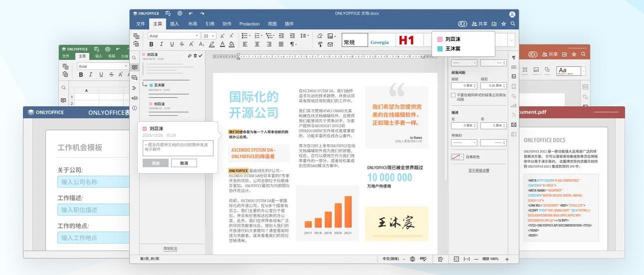This screenshot has width=644, height=275.
Task: Toggle spell checking in status bar
Action: [423, 259]
